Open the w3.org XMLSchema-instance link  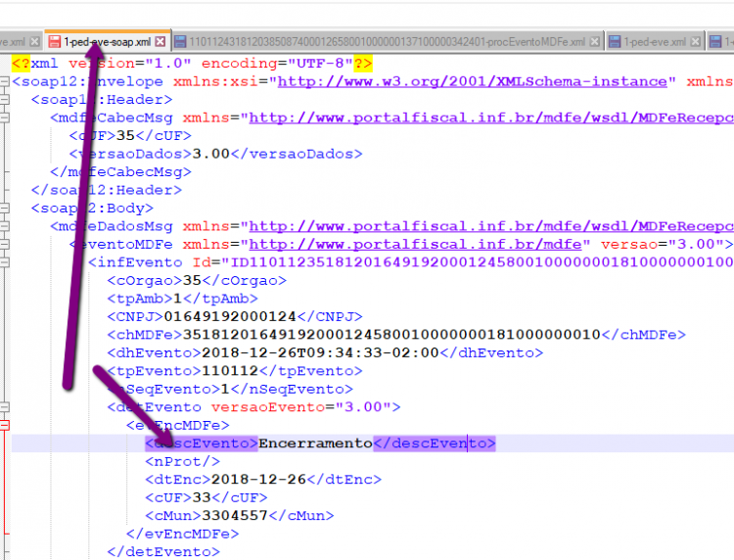coord(473,81)
